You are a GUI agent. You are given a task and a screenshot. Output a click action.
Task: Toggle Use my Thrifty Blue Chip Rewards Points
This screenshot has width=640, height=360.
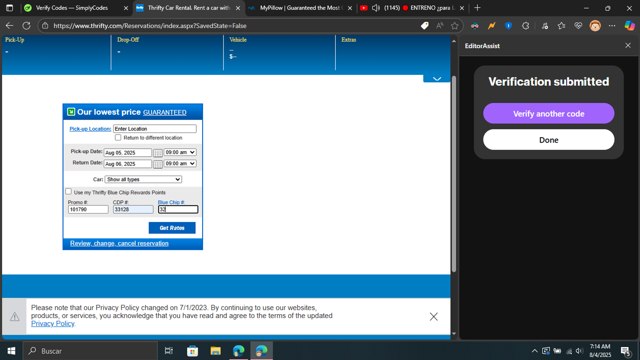point(69,191)
